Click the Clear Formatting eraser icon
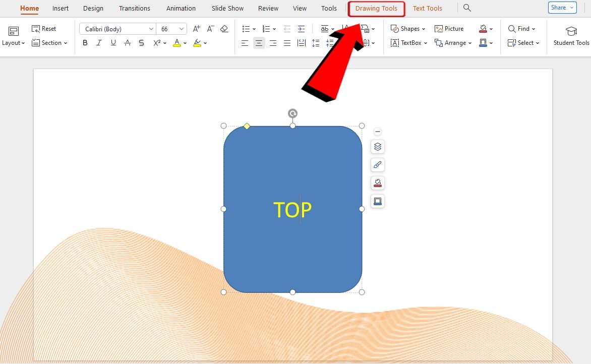This screenshot has width=591, height=364. pyautogui.click(x=224, y=29)
